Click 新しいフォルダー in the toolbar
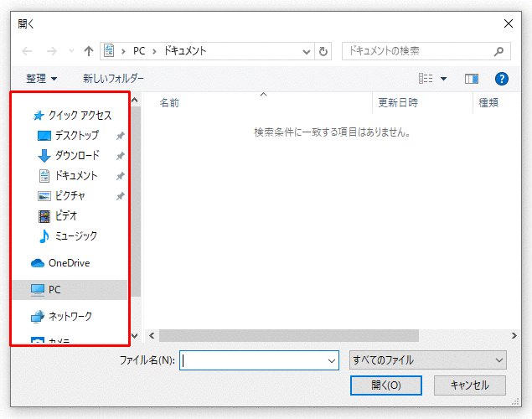The image size is (532, 419). click(x=113, y=79)
